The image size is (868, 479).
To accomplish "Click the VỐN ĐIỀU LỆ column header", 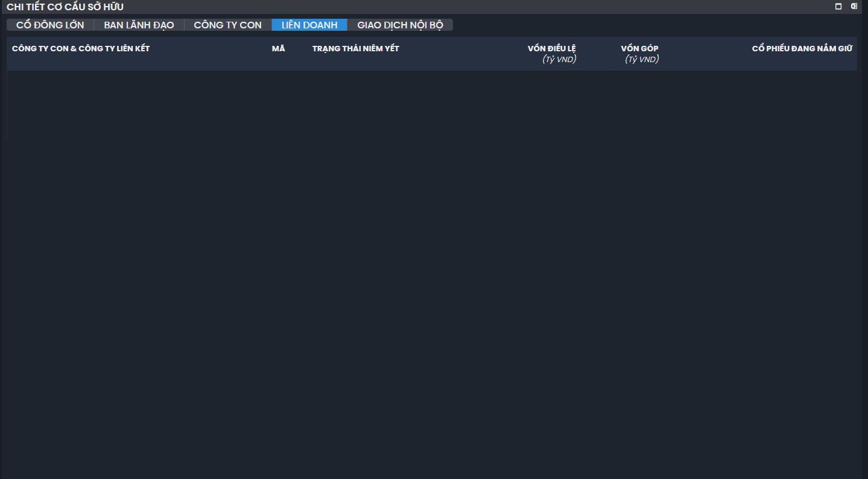I will (551, 48).
